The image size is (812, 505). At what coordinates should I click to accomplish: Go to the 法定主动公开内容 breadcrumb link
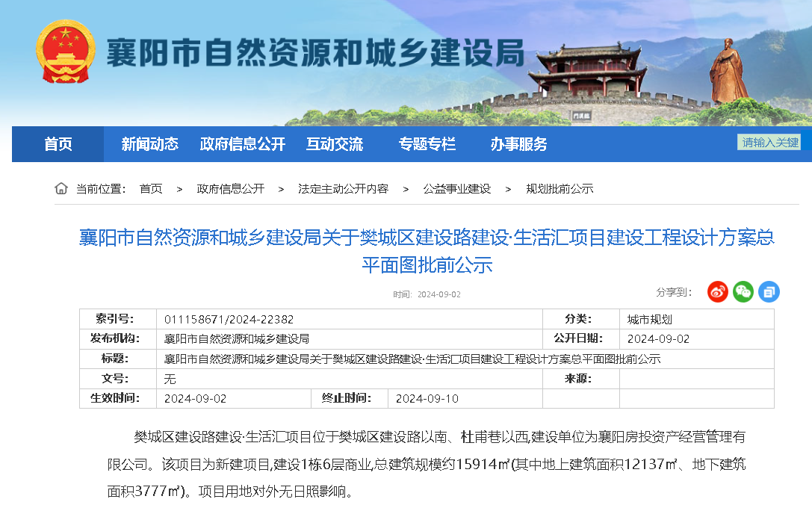pyautogui.click(x=343, y=189)
